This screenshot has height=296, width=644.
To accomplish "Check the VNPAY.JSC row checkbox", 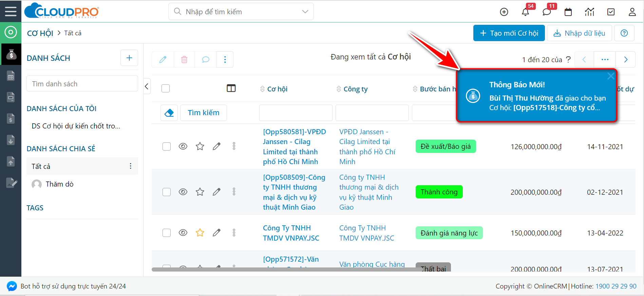I will [167, 233].
